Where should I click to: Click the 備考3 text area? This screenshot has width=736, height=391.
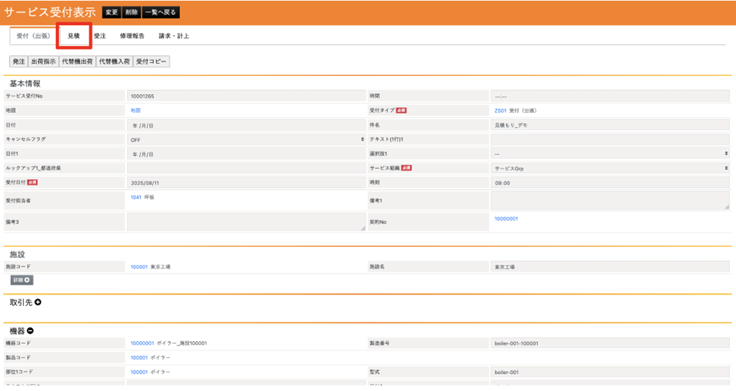pos(246,222)
